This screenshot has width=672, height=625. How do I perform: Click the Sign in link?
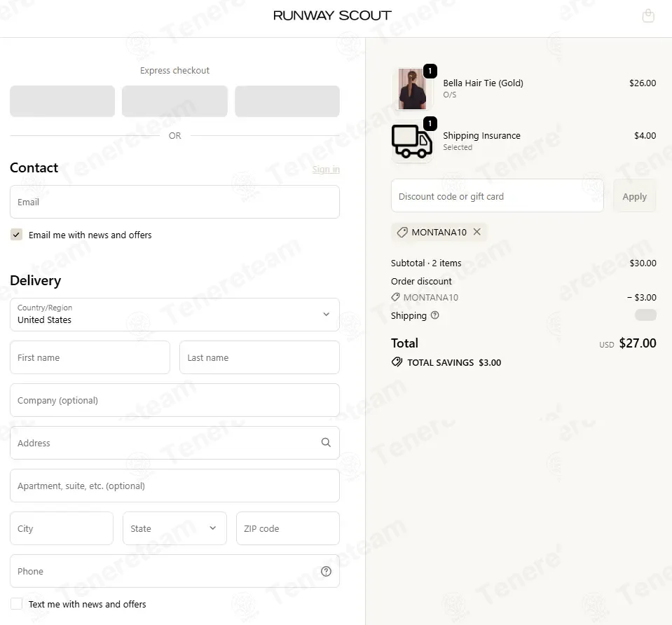coord(326,170)
